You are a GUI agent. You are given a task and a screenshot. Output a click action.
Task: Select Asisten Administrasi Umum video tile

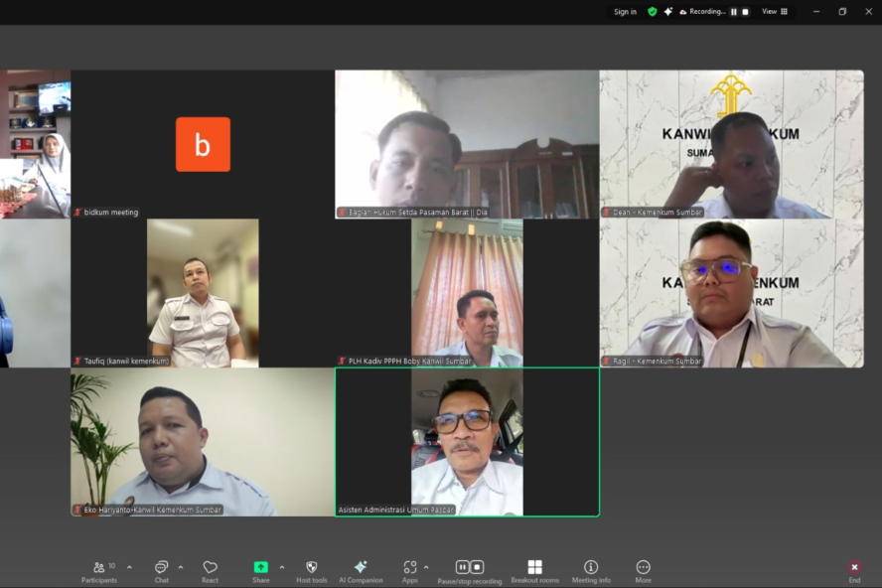click(x=467, y=442)
